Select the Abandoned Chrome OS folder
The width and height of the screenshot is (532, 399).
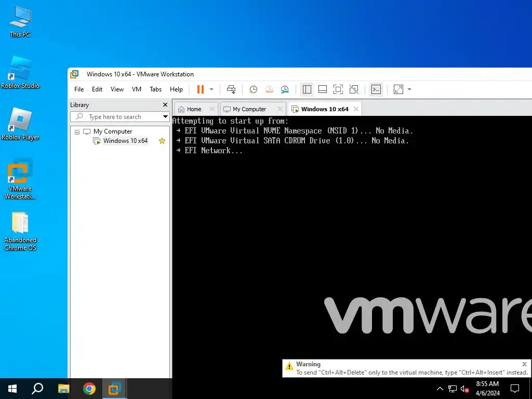click(x=20, y=231)
